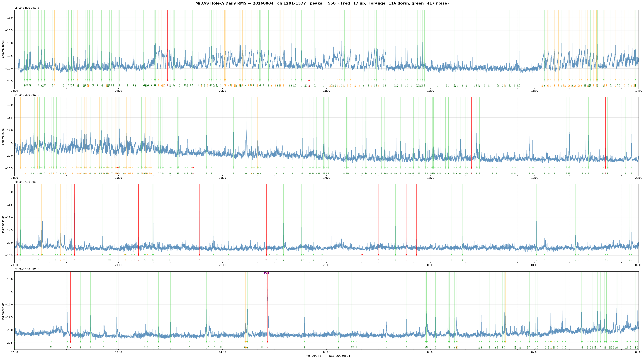Click green noise peak label 465
The height and width of the screenshot is (359, 644).
51,347
